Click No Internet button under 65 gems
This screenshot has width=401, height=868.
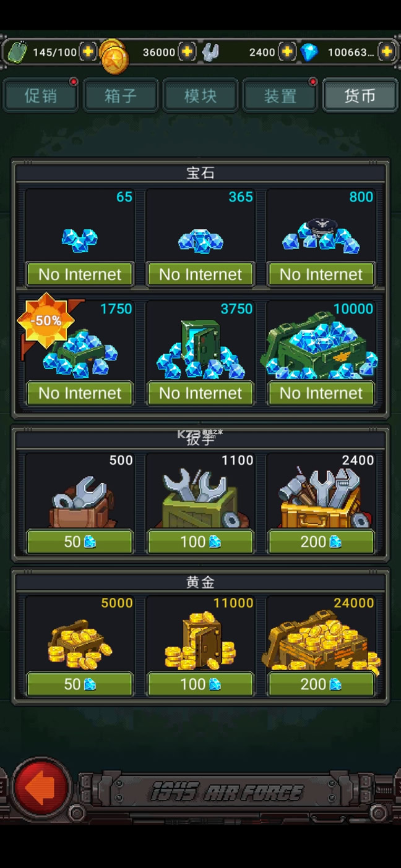pos(80,274)
